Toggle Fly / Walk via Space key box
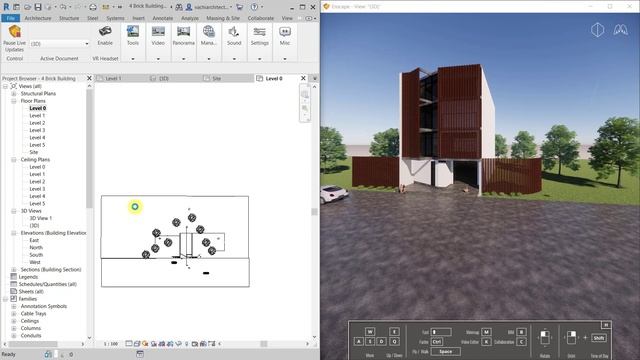 (445, 351)
